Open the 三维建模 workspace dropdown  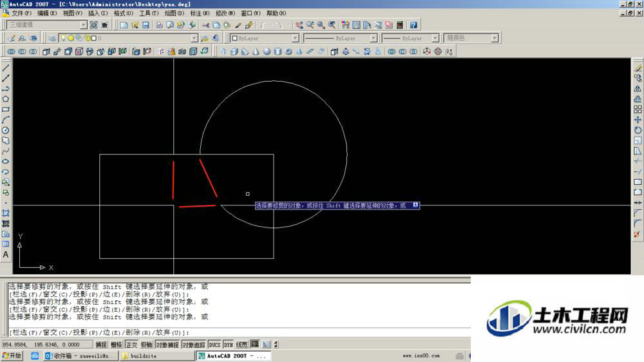click(83, 25)
